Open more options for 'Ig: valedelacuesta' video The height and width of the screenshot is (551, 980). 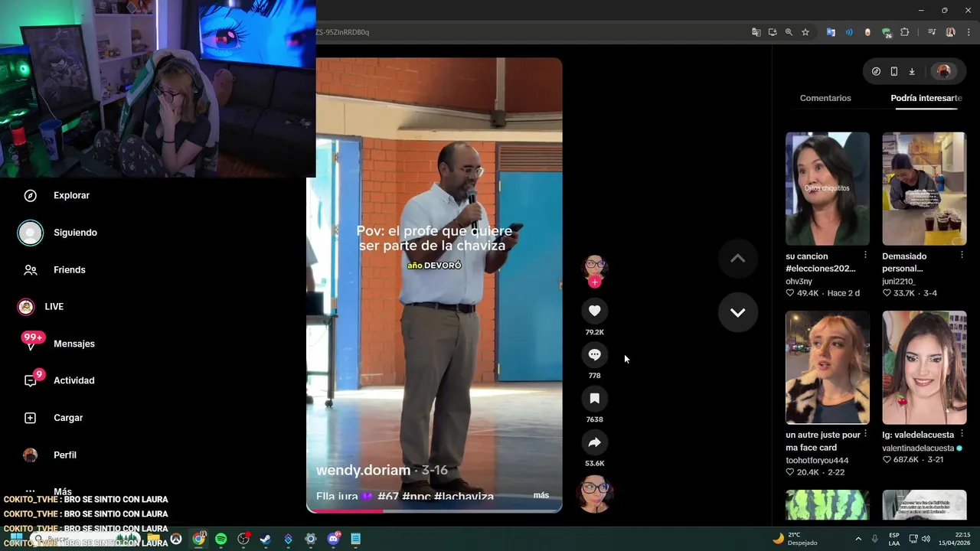coord(962,434)
